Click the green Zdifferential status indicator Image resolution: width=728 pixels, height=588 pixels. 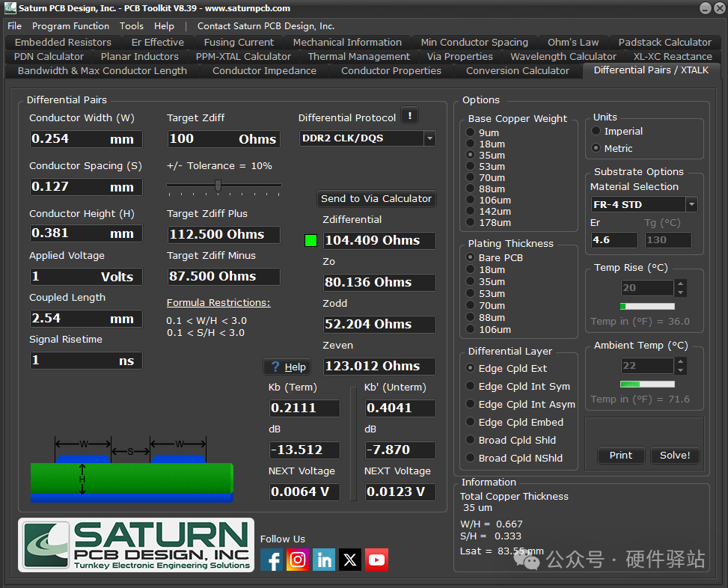pos(311,240)
